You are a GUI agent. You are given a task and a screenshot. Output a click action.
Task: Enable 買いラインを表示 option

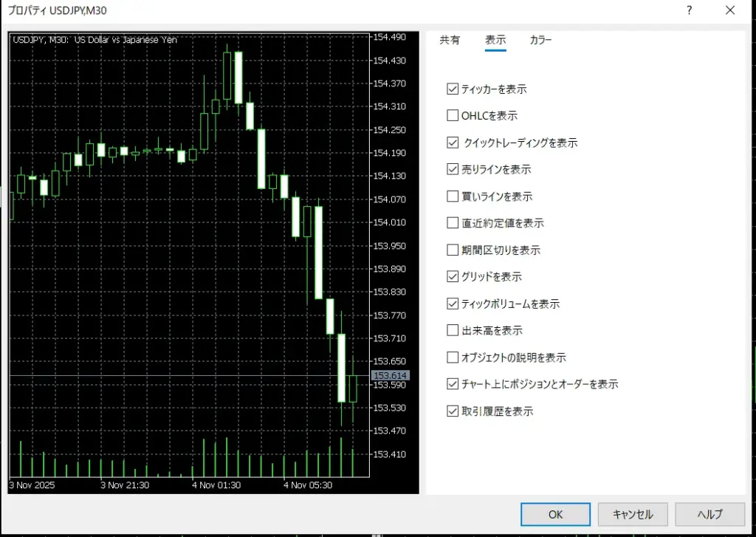pos(453,196)
